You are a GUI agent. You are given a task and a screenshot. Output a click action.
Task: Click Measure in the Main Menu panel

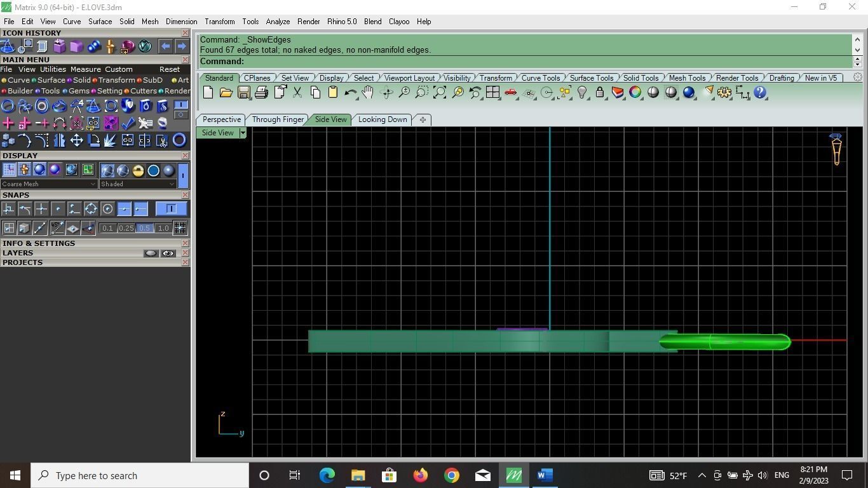click(x=86, y=69)
